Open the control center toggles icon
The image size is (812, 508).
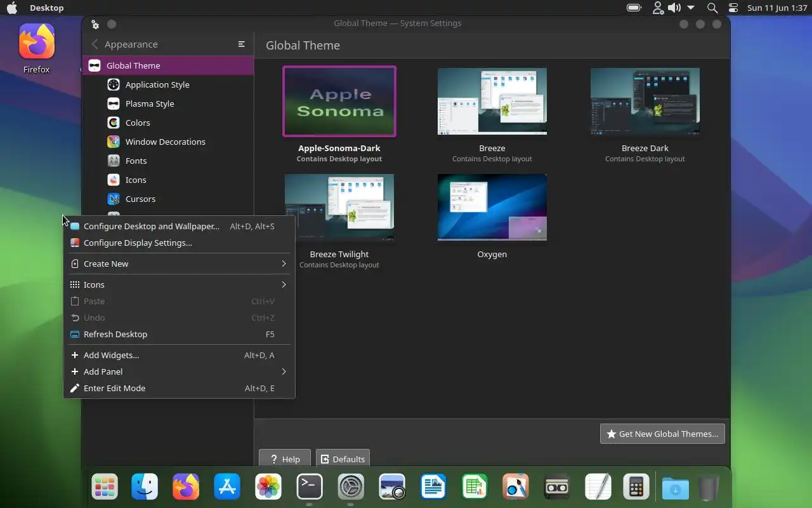pos(733,8)
